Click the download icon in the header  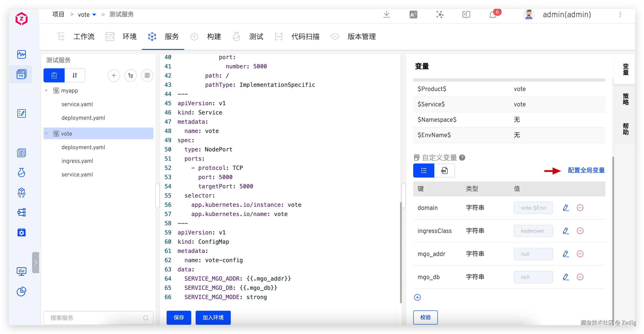pyautogui.click(x=386, y=15)
